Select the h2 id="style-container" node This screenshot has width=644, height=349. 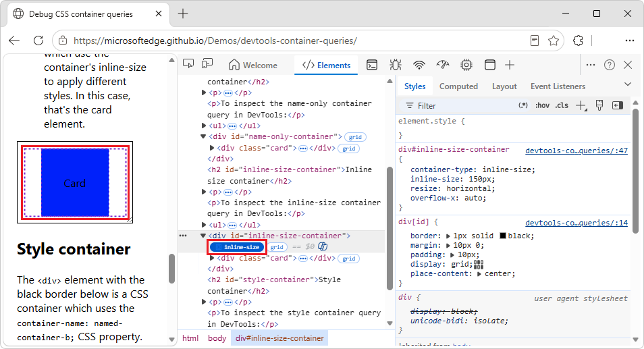tap(274, 286)
